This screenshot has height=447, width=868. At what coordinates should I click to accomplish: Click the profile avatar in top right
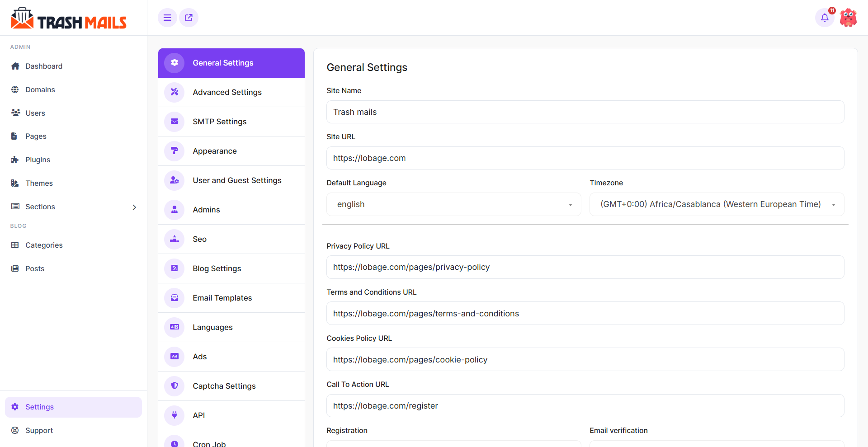tap(848, 18)
